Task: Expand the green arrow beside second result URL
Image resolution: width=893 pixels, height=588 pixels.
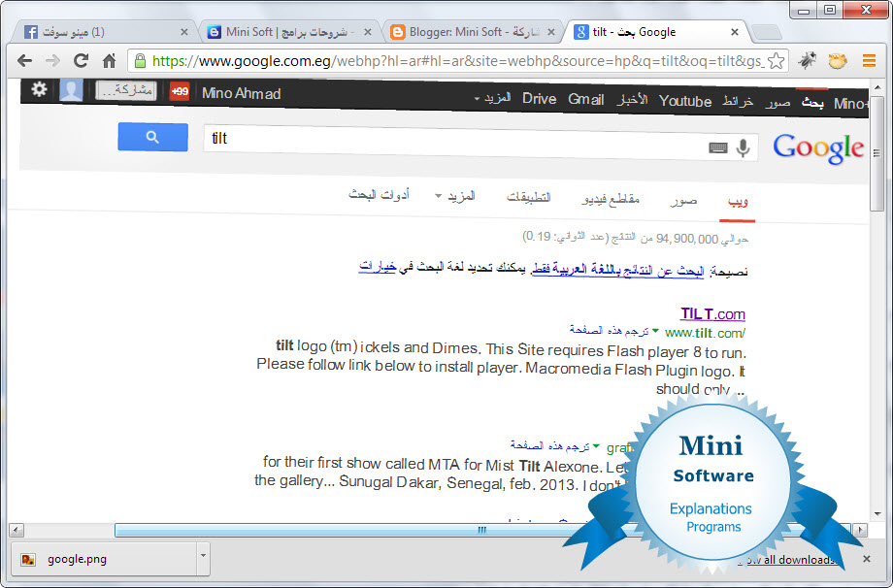Action: point(596,446)
